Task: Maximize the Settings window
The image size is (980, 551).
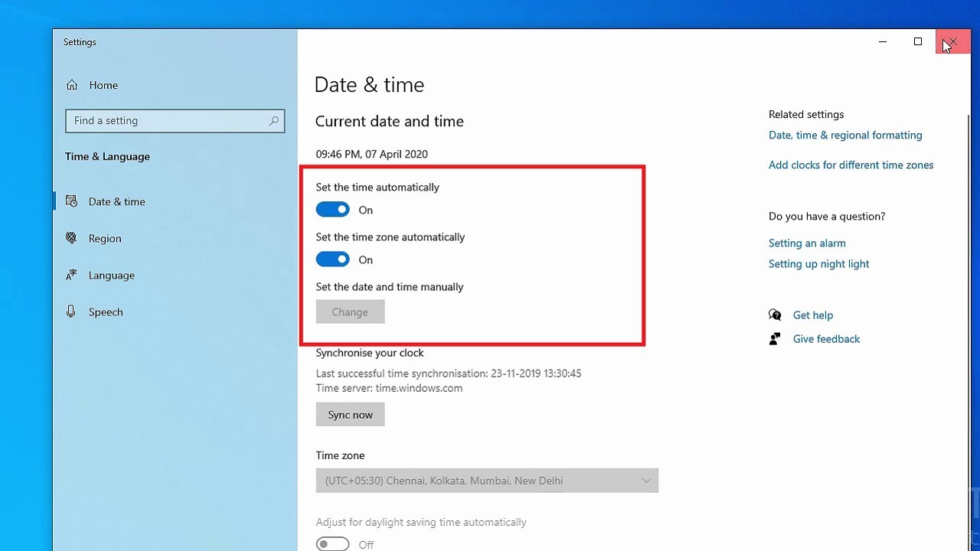Action: click(918, 41)
